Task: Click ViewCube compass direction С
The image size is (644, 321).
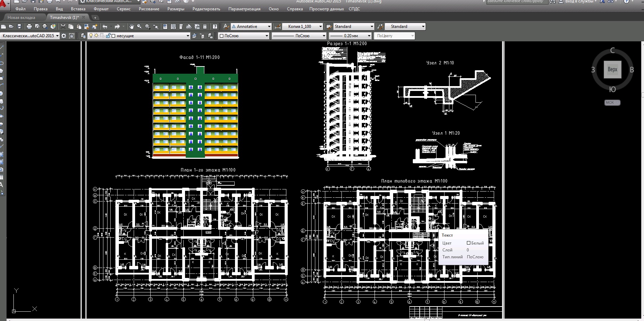Action: coord(613,50)
